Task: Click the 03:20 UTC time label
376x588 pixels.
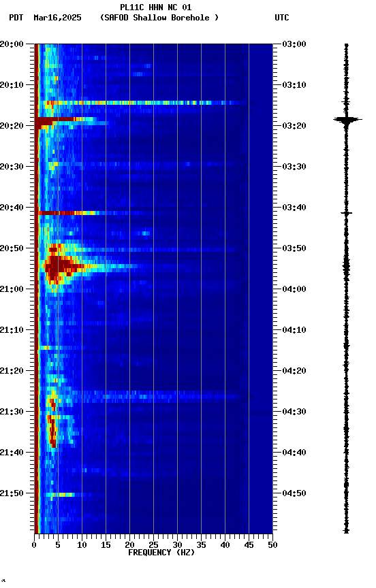Action: 294,126
